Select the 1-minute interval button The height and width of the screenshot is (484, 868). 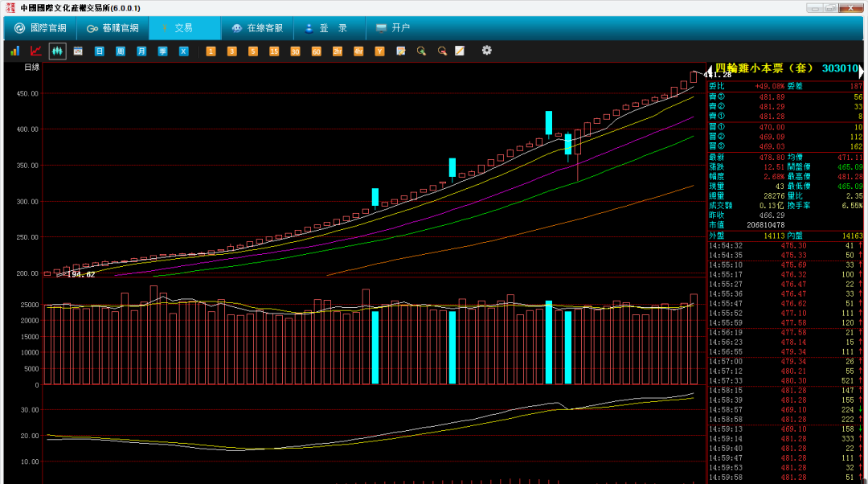click(211, 51)
